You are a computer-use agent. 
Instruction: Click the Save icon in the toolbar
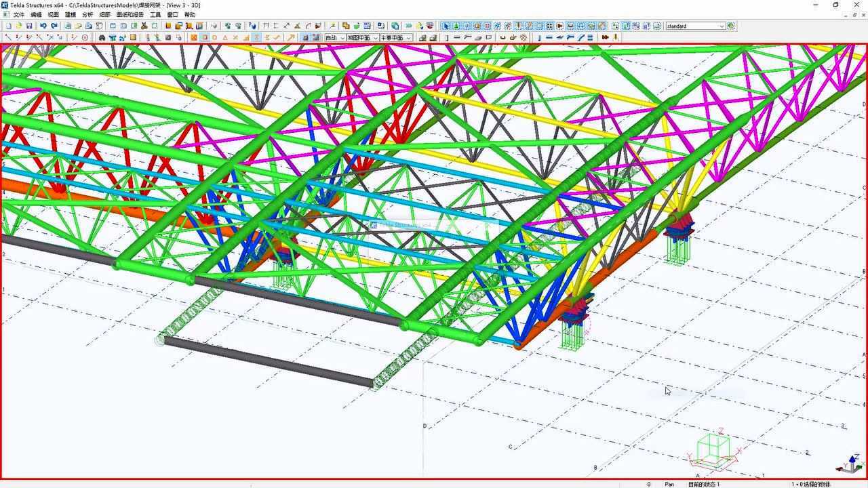pos(29,26)
